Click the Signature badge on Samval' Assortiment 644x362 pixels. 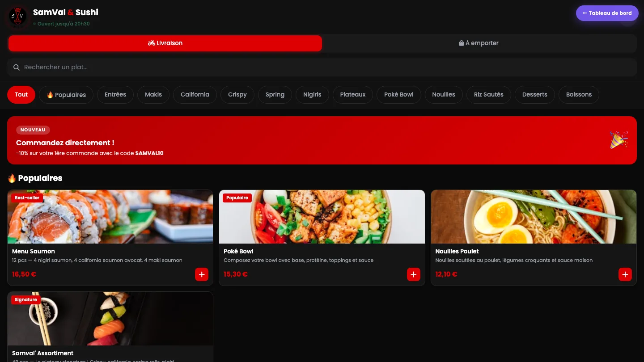(x=26, y=300)
